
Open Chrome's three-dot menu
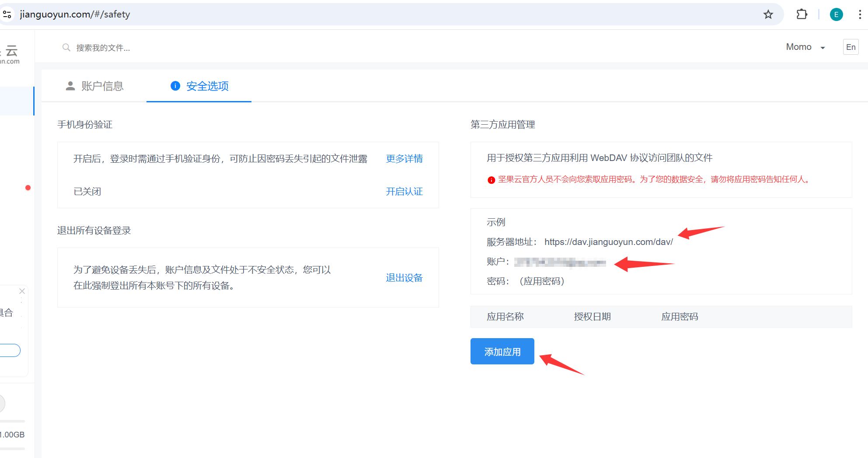coord(860,14)
